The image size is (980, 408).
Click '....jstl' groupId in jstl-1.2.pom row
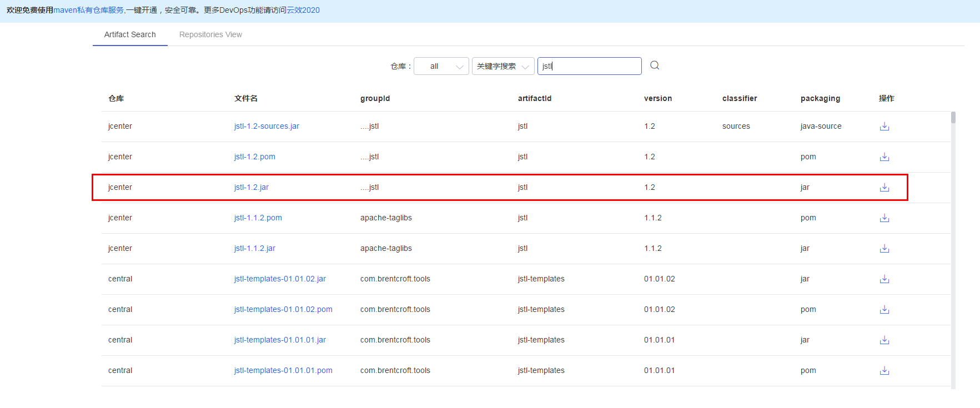click(x=370, y=157)
